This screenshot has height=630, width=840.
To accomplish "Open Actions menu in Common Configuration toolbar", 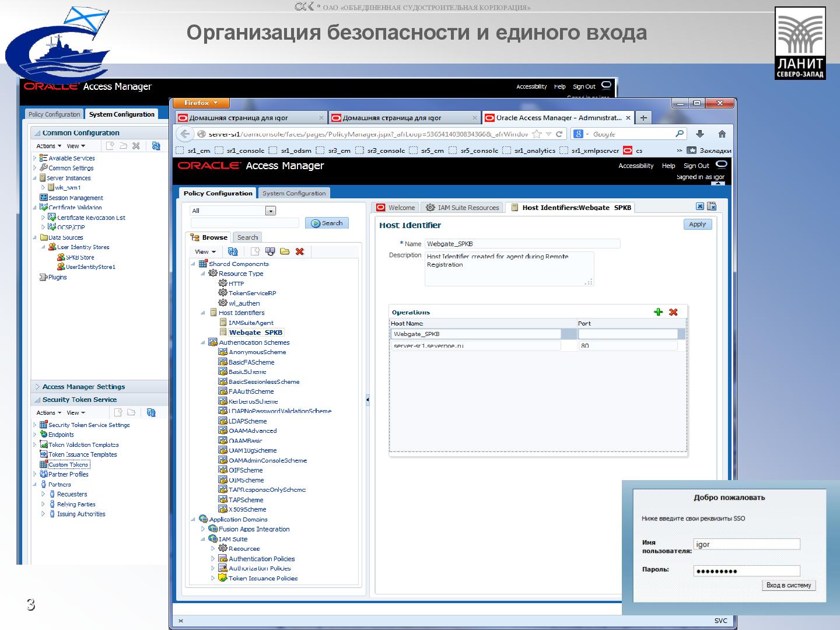I will point(49,146).
